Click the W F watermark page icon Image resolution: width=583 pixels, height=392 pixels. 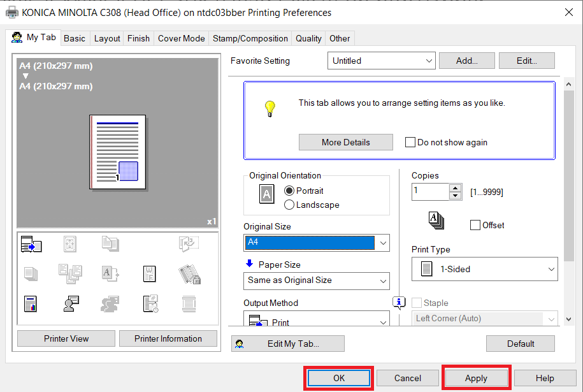pyautogui.click(x=150, y=273)
